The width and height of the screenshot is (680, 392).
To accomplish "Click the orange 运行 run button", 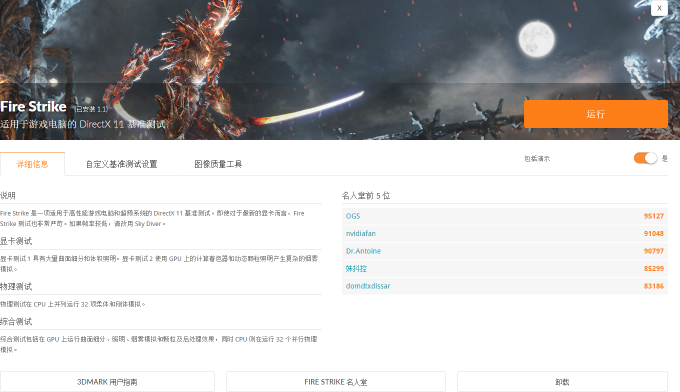I will (595, 114).
